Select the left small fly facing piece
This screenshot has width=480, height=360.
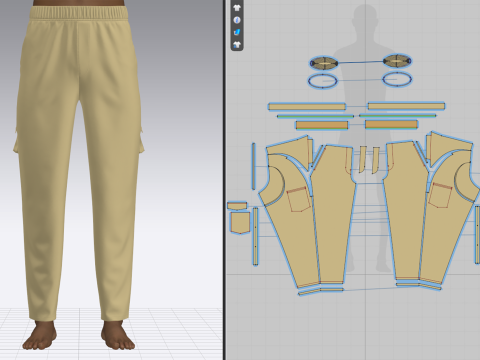[362, 159]
